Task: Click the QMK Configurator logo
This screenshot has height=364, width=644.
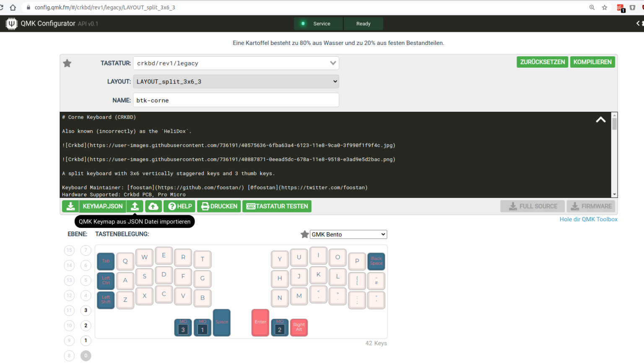Action: pyautogui.click(x=11, y=23)
